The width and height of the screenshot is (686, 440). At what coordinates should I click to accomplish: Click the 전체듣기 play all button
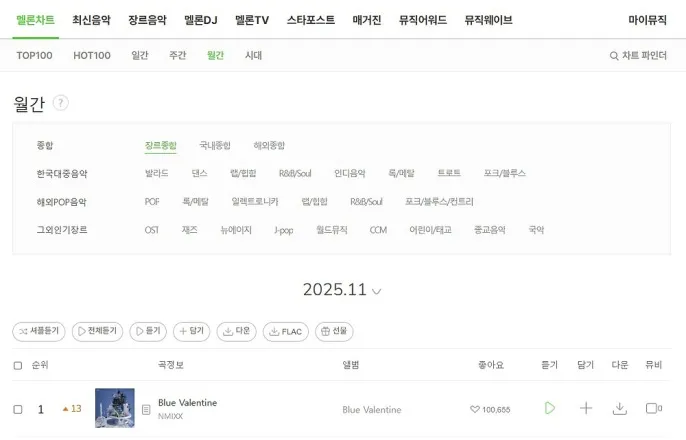(97, 332)
